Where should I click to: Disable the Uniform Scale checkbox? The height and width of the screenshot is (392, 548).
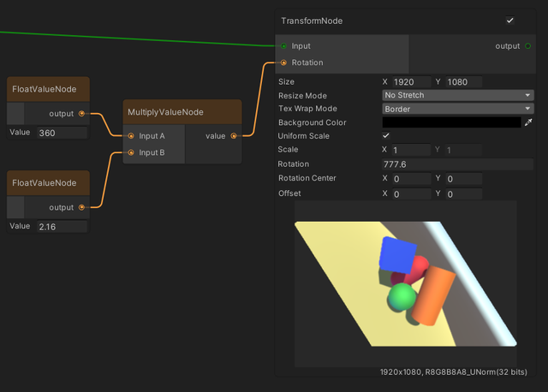386,136
